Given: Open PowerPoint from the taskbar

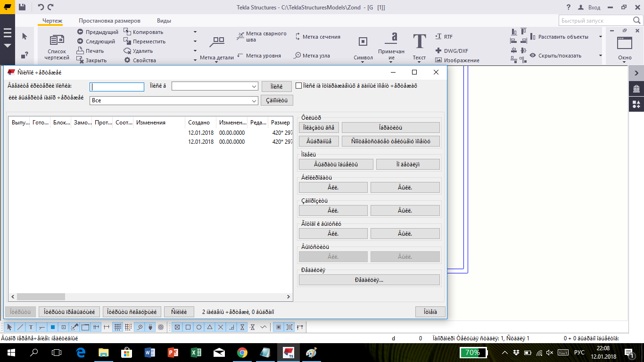Looking at the screenshot, I should pos(173,353).
